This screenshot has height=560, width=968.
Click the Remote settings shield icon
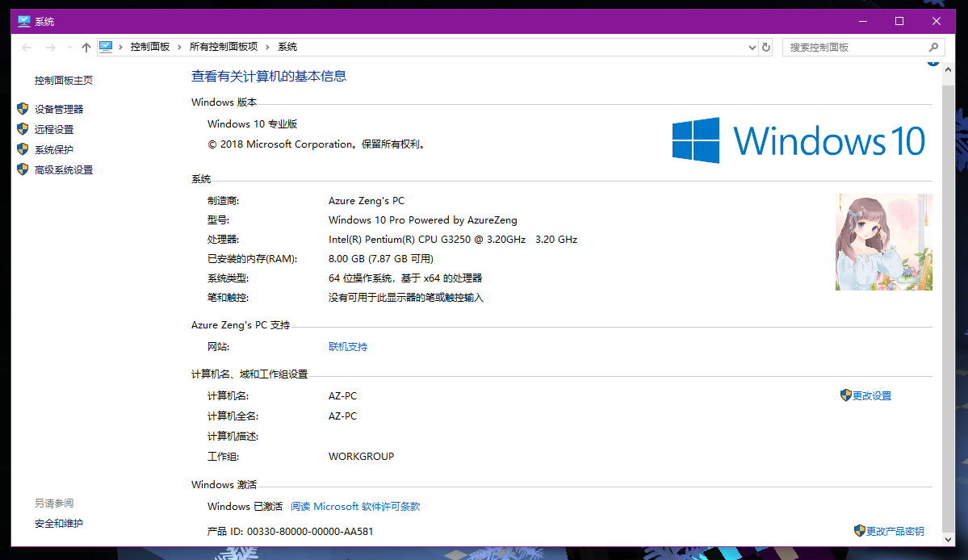point(23,129)
